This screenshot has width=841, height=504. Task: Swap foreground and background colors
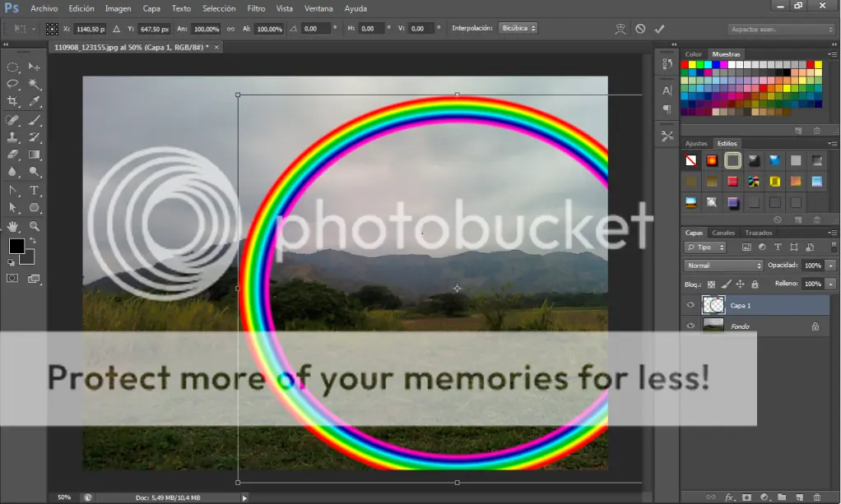(x=33, y=241)
